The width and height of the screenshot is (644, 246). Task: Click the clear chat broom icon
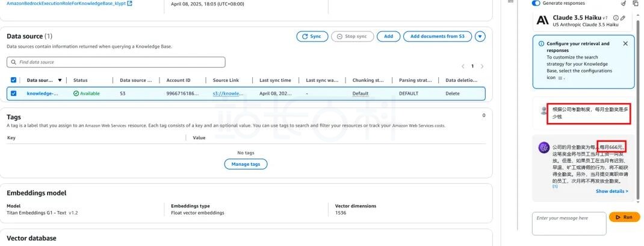(623, 3)
